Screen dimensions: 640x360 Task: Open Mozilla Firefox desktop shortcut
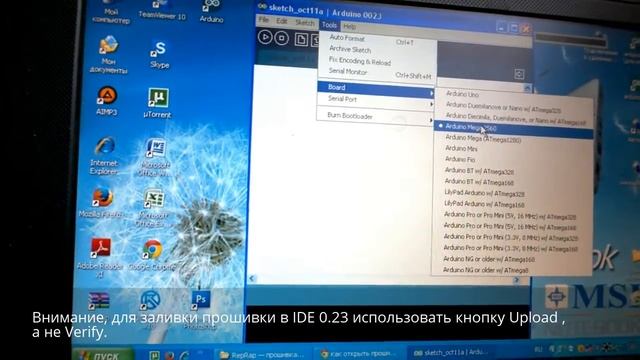click(x=101, y=202)
